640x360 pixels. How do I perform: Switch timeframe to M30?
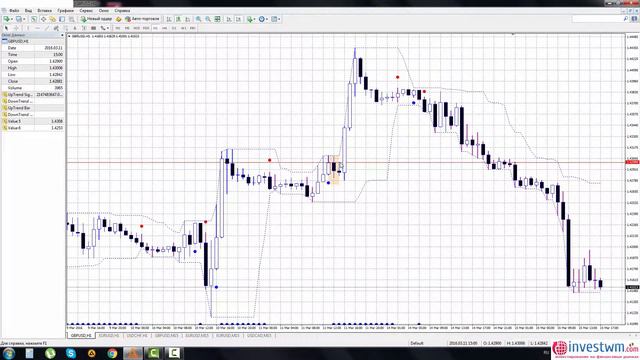pyautogui.click(x=146, y=28)
